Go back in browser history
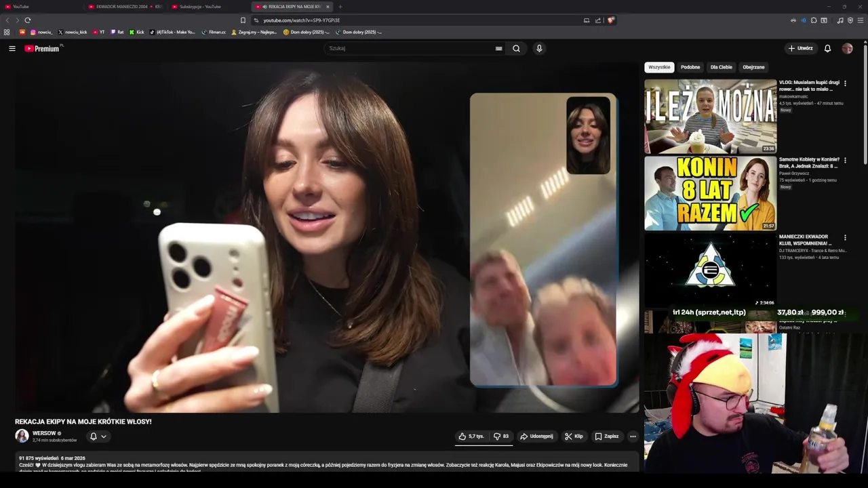Image resolution: width=868 pixels, height=488 pixels. pos(7,20)
